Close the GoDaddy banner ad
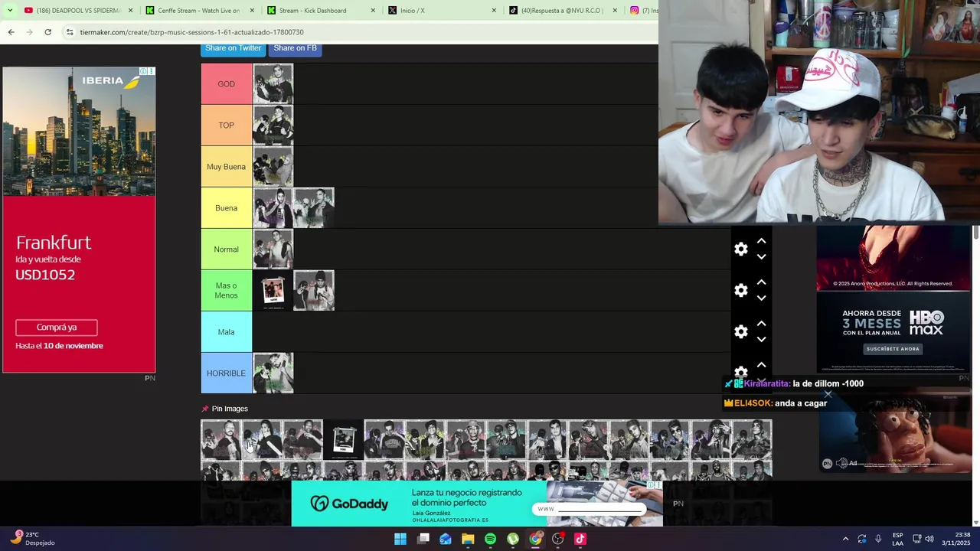 click(x=658, y=485)
